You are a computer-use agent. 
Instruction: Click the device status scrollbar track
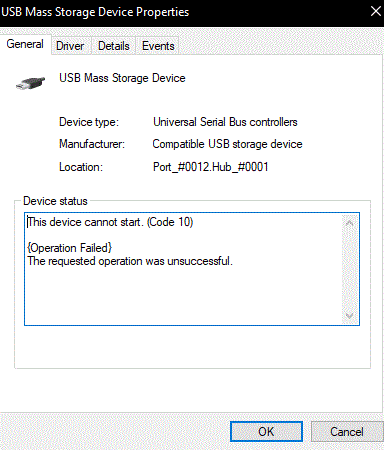[x=350, y=269]
